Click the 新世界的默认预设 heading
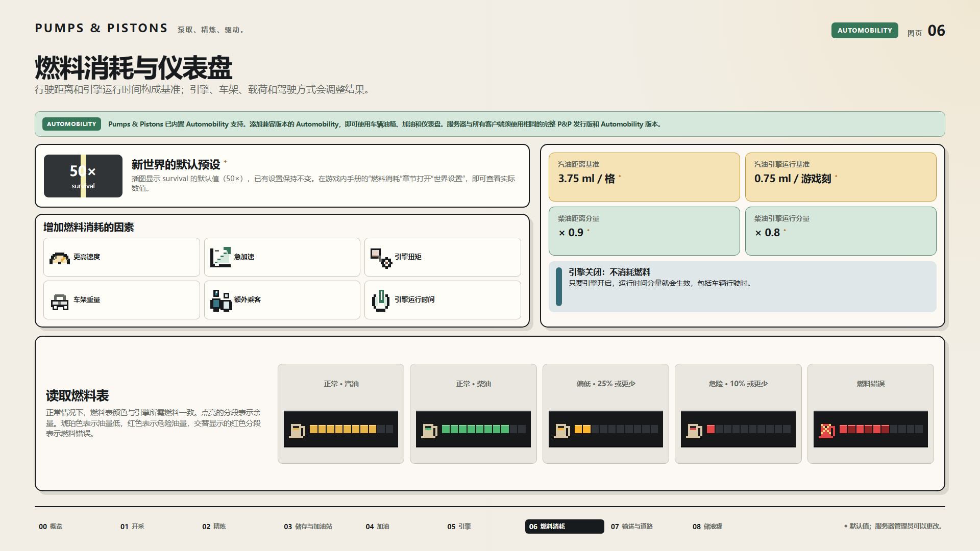The image size is (980, 551). pos(176,165)
